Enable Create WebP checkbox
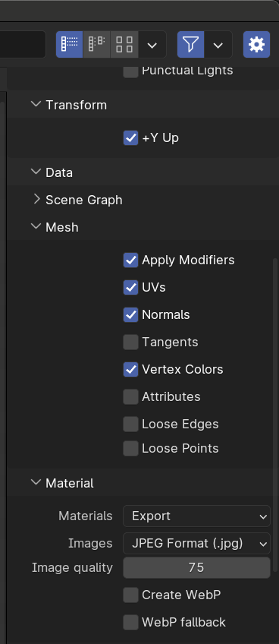 131,595
